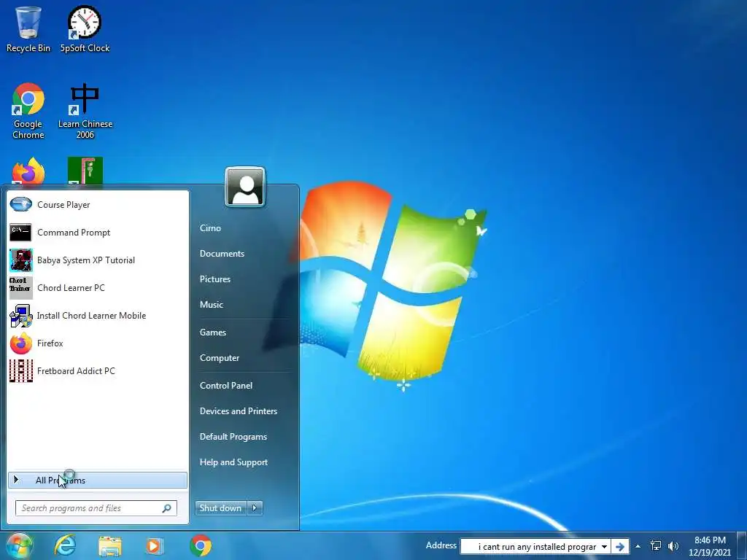Open Documents from the Start menu
The image size is (747, 560).
pos(222,254)
